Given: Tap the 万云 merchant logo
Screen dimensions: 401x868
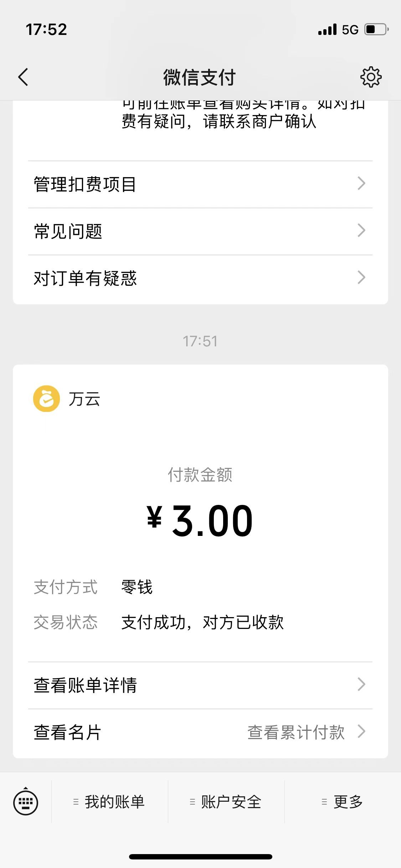Looking at the screenshot, I should pos(46,399).
